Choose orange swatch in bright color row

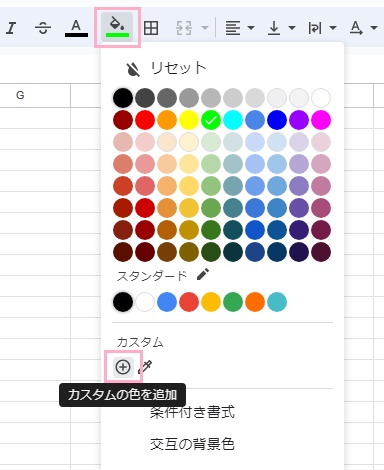point(167,120)
